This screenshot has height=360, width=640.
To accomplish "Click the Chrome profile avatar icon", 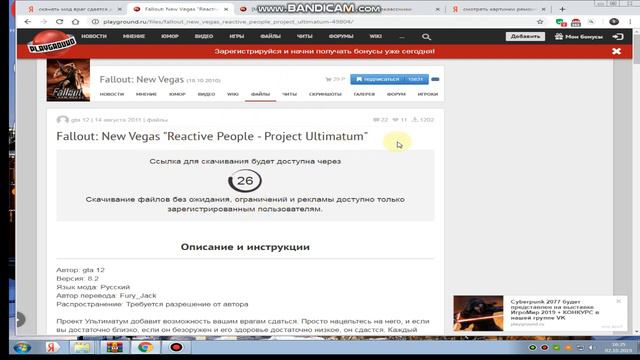I will pos(614,22).
